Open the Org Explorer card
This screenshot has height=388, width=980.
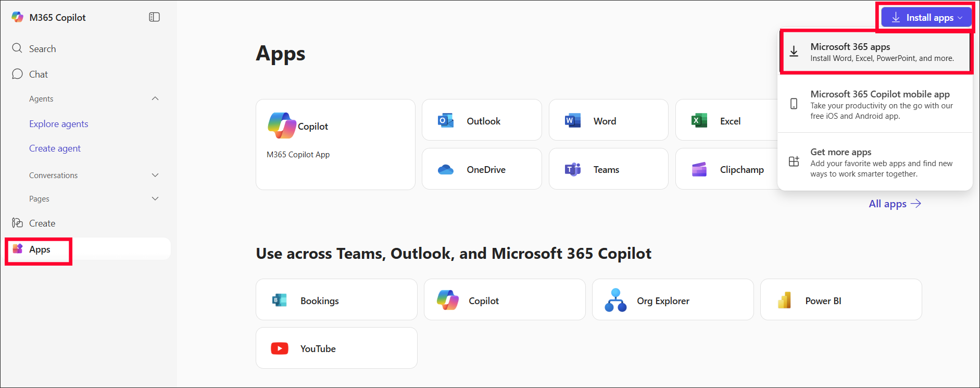[x=673, y=299]
